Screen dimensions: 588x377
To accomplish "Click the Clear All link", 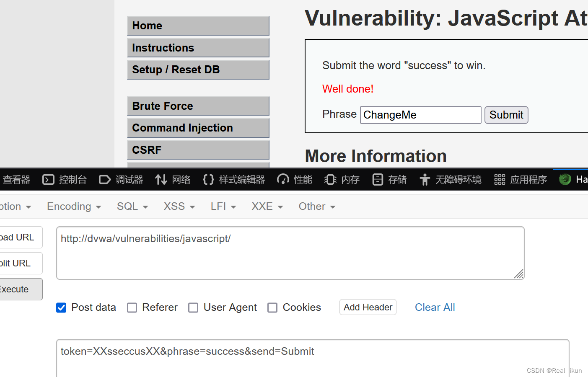I will pyautogui.click(x=435, y=307).
